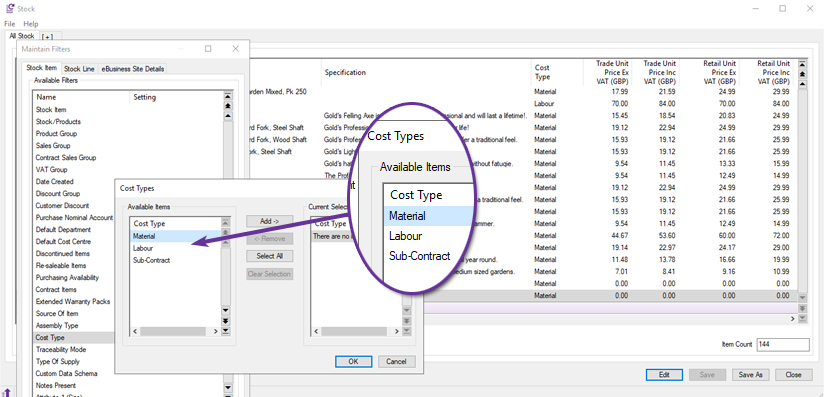Screen dimensions: 824x397
Task: Page up in Cost Types Available Items list
Action: [x=225, y=232]
